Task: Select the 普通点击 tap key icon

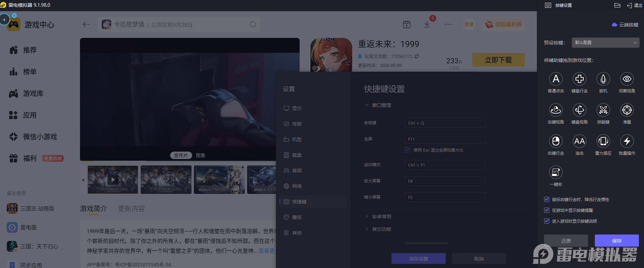Action: click(556, 79)
